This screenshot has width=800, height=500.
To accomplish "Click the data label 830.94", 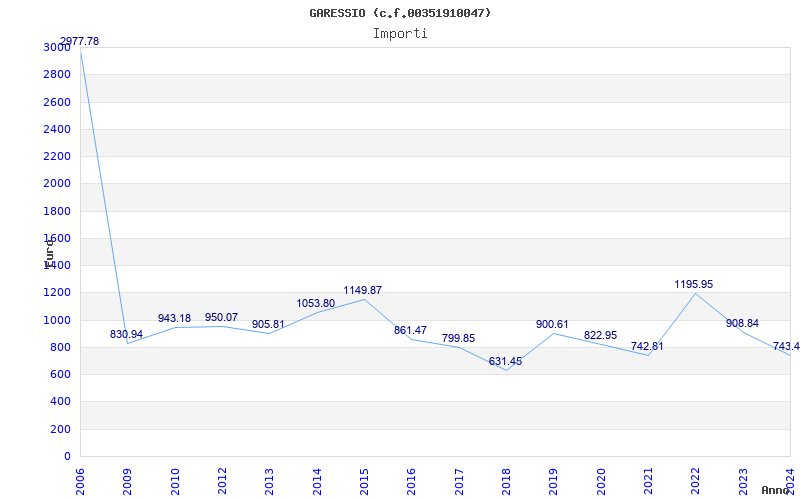I will [127, 335].
